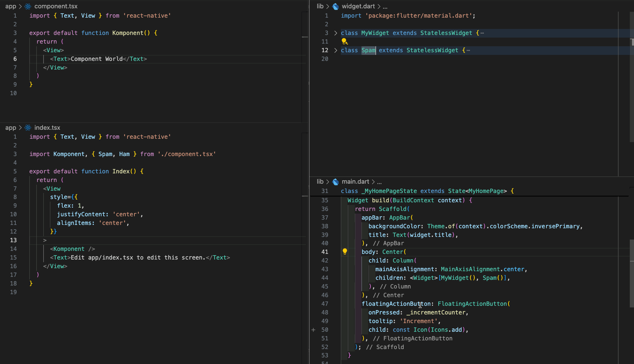Click widget.title on main.dart line 39
This screenshot has height=364, width=634.
(x=431, y=235)
